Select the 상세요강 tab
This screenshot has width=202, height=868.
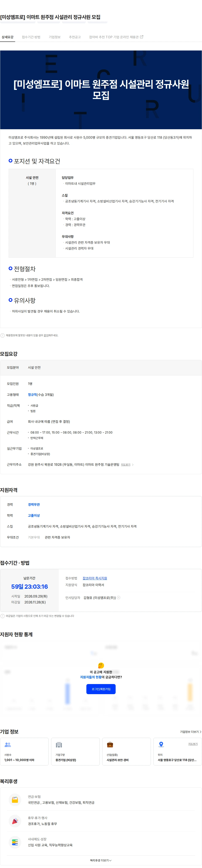[7, 37]
